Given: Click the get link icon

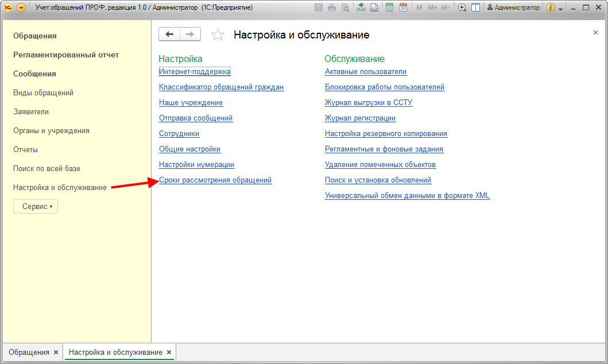Looking at the screenshot, I should tap(361, 7).
